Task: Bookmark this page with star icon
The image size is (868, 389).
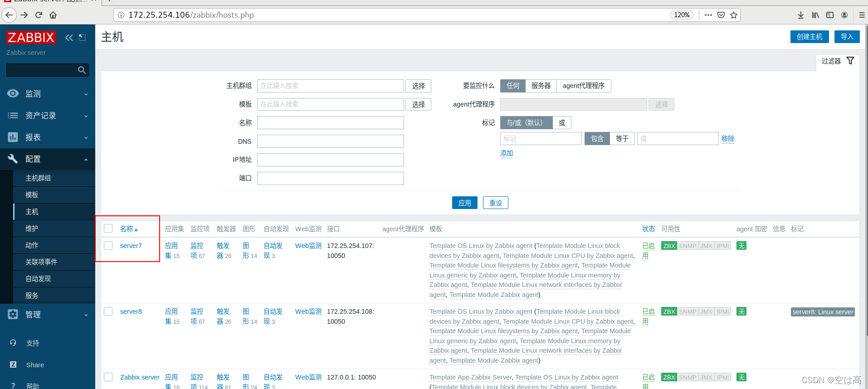Action: (x=734, y=15)
